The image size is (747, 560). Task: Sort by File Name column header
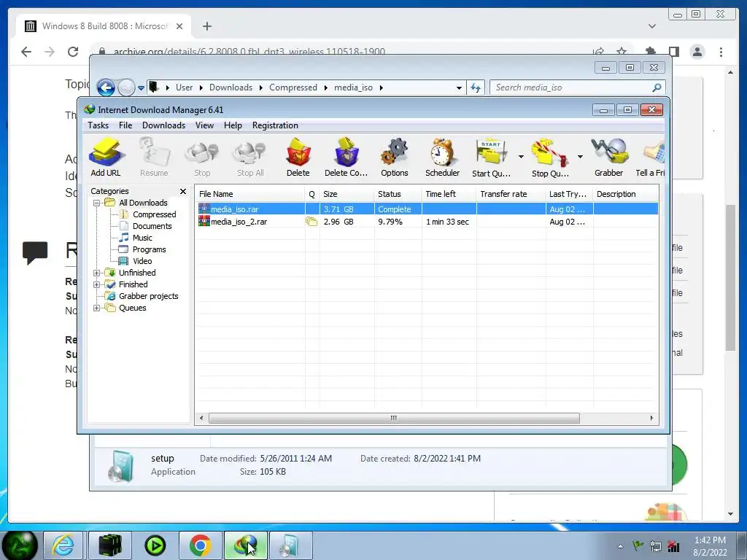[x=250, y=194]
